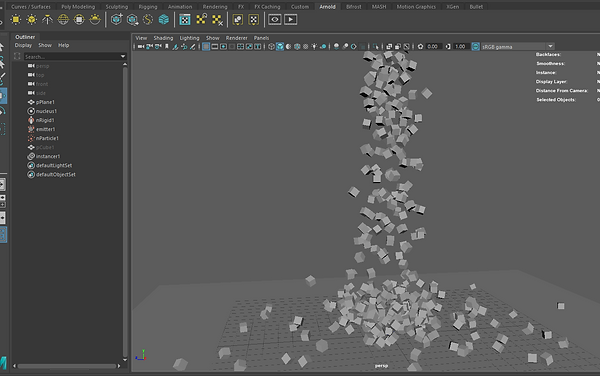Viewport: 600px width, 376px height.
Task: Create an Arnold mesh light
Action: [x=31, y=20]
